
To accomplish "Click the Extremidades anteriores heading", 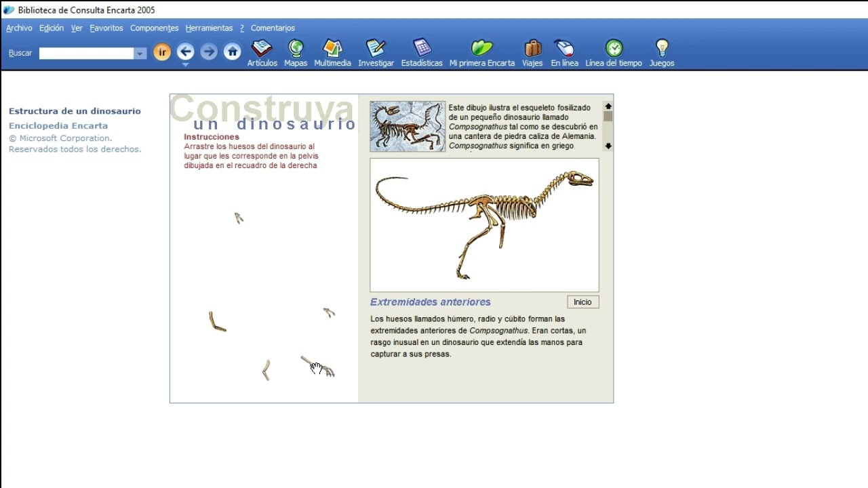I will [431, 302].
